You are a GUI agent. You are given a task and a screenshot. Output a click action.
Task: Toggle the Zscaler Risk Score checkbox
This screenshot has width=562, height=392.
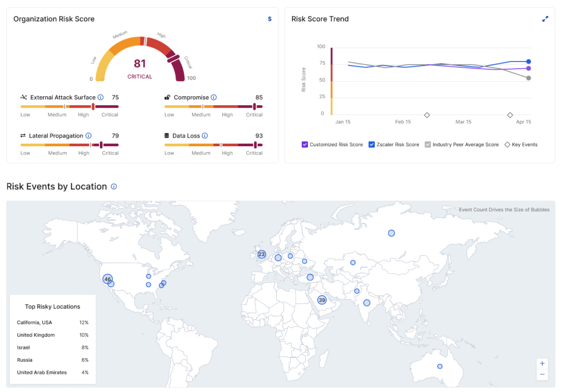[x=372, y=145]
